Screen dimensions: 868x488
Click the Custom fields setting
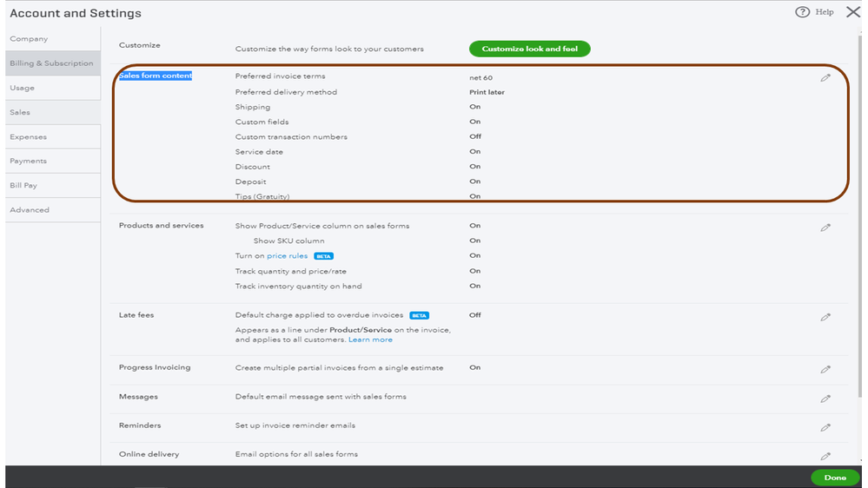coord(262,122)
